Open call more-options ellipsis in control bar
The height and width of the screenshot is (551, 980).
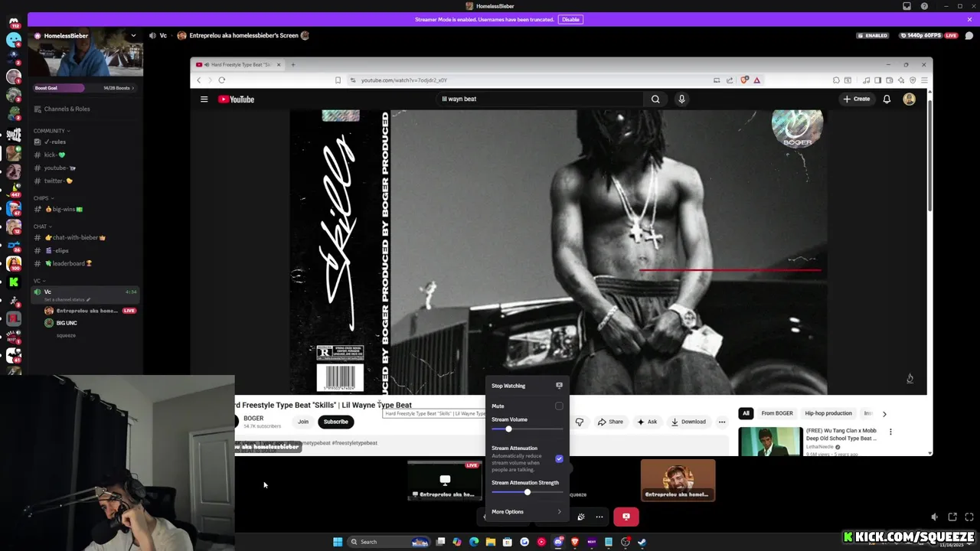(x=599, y=517)
